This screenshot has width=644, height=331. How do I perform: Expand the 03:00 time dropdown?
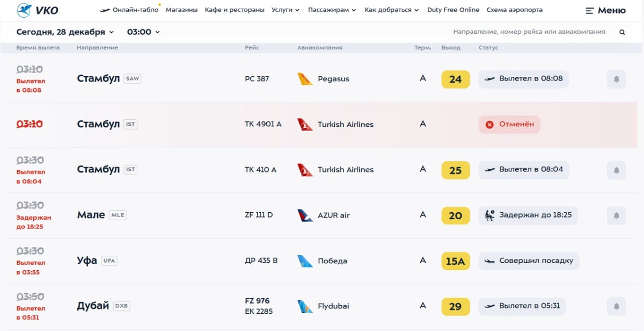tap(143, 32)
